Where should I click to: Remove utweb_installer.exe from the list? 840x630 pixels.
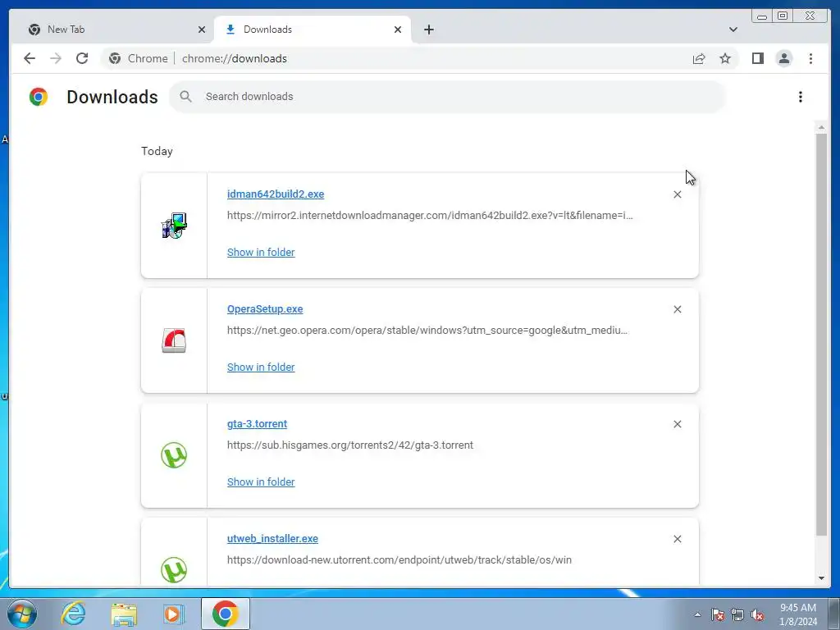click(x=677, y=539)
